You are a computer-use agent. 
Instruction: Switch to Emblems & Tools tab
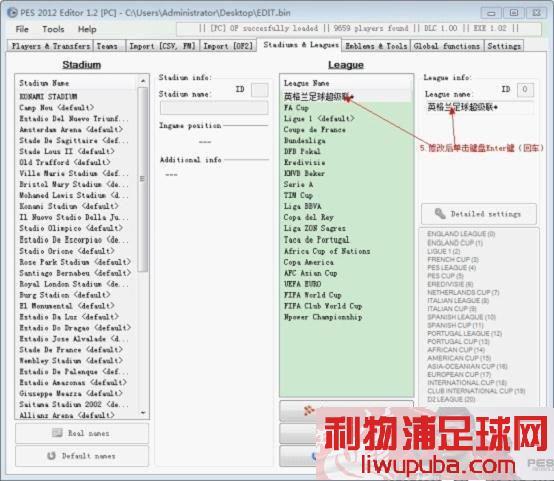(376, 46)
